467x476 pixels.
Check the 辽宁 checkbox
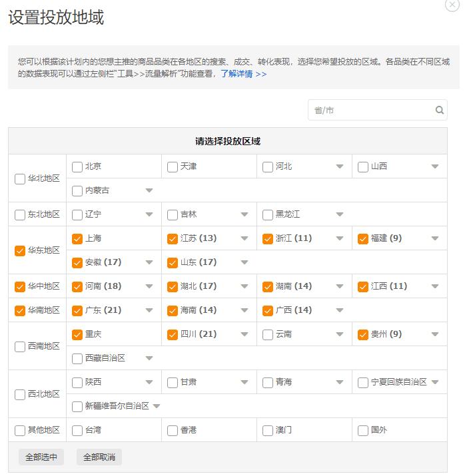tap(77, 214)
